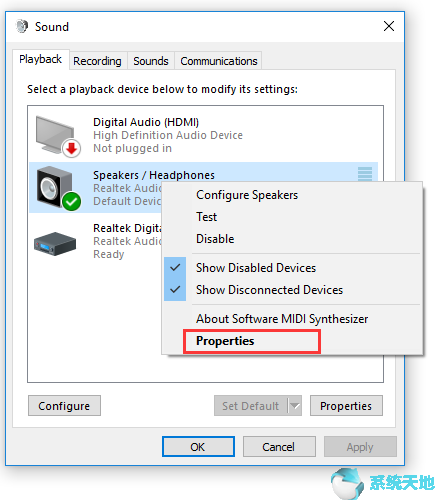Select Properties in the context menu

225,341
